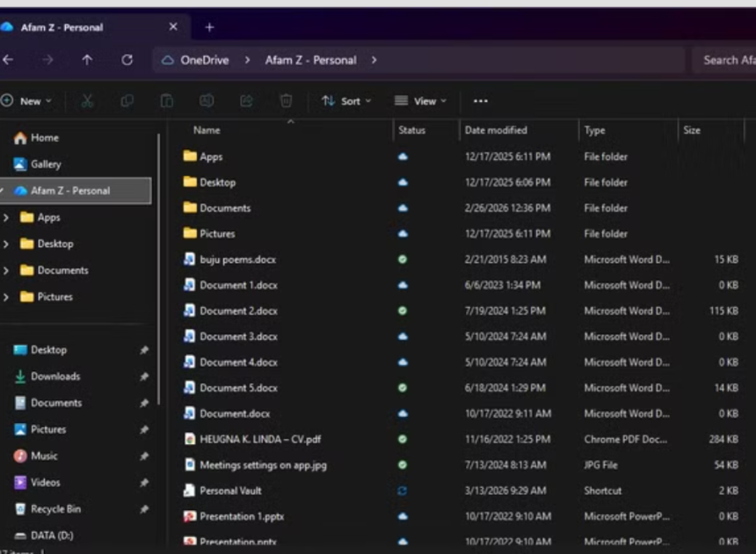The image size is (756, 554).
Task: Expand the Apps folder in sidebar
Action: point(6,218)
